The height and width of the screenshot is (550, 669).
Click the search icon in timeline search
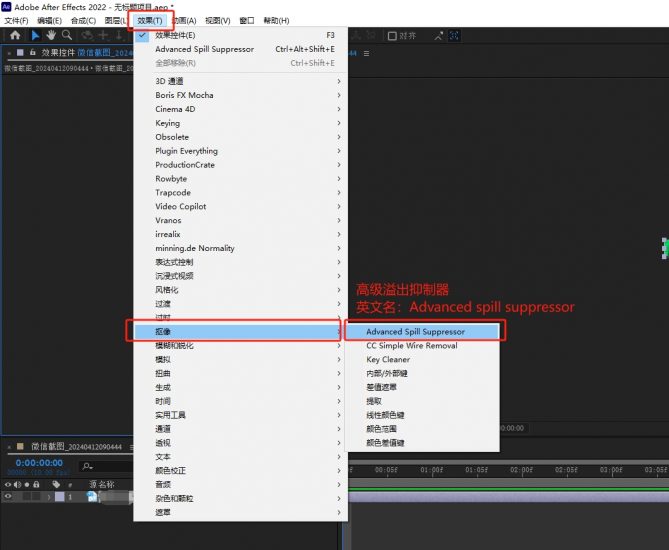point(87,466)
